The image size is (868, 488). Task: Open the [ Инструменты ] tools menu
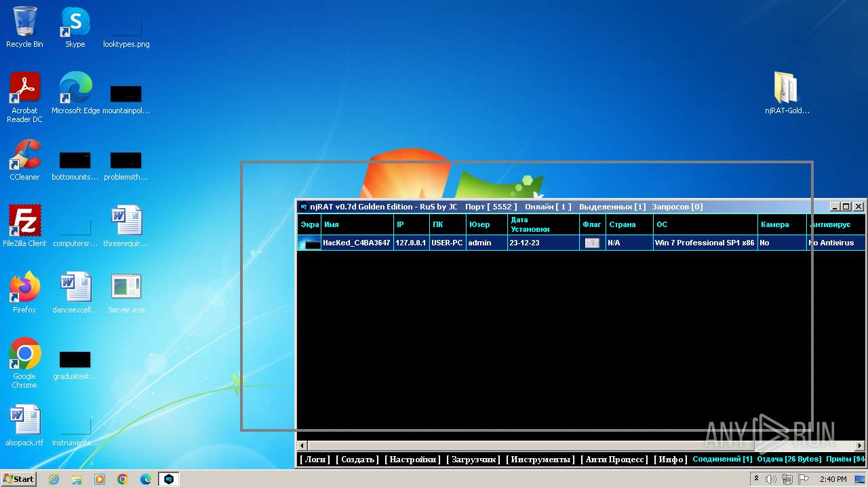point(540,460)
